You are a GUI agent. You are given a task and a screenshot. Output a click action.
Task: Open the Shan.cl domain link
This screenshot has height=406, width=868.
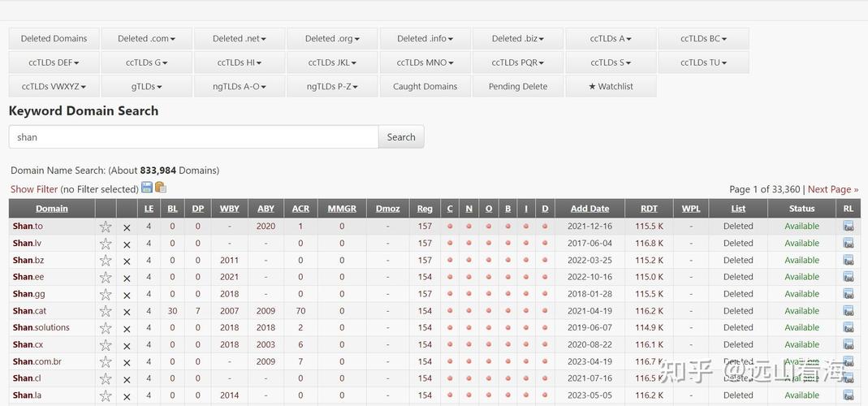[27, 378]
